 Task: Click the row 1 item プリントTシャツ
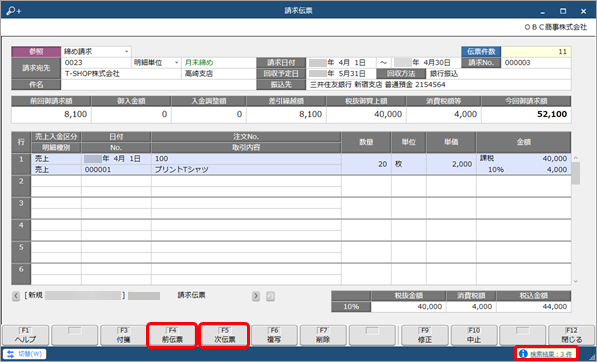click(x=182, y=170)
